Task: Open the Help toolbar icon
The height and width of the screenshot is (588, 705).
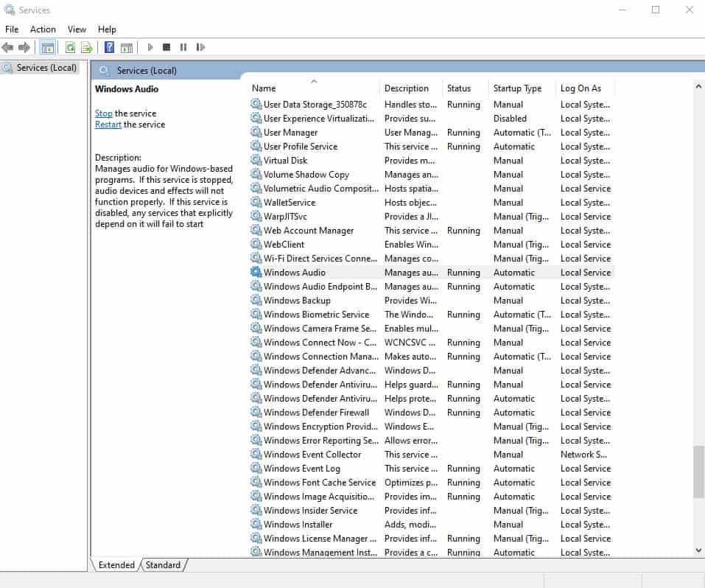Action: click(109, 47)
